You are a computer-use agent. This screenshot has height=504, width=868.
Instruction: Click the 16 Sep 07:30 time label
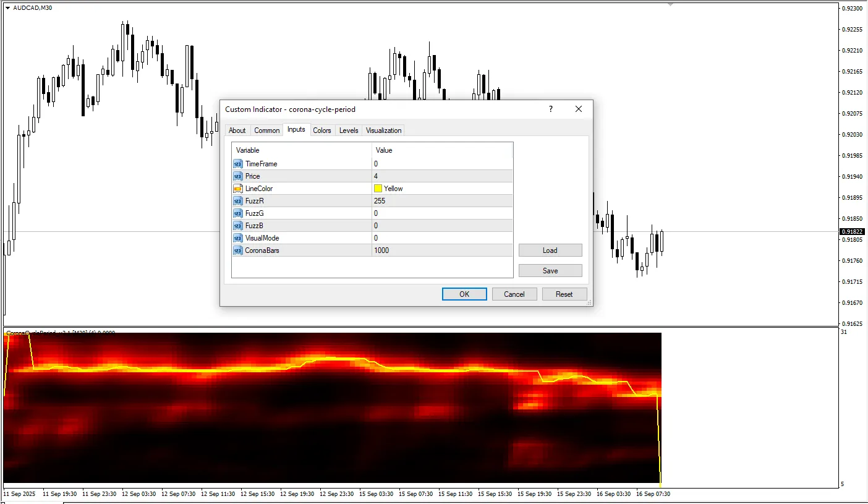[653, 494]
